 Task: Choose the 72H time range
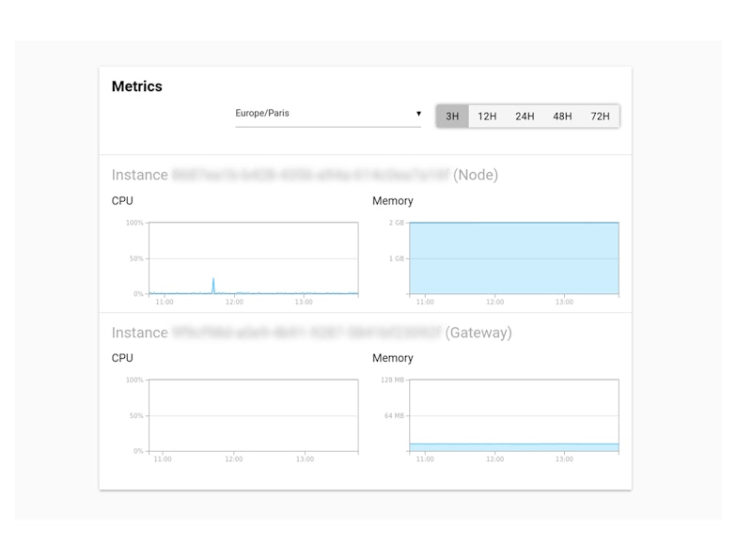click(x=600, y=117)
